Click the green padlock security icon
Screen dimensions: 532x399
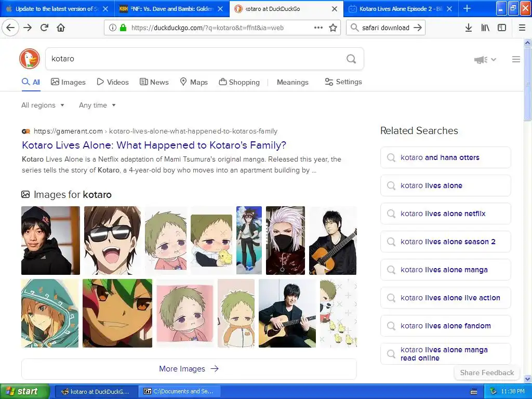(123, 28)
